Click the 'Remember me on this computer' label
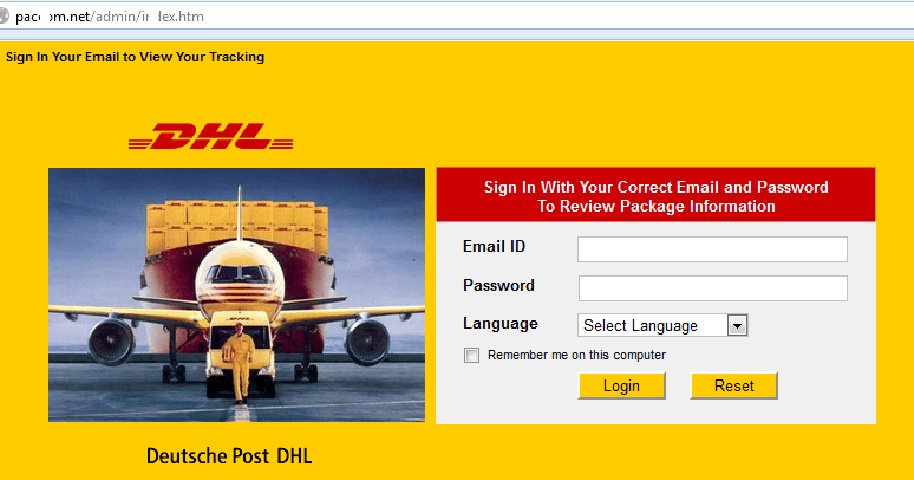 576,355
